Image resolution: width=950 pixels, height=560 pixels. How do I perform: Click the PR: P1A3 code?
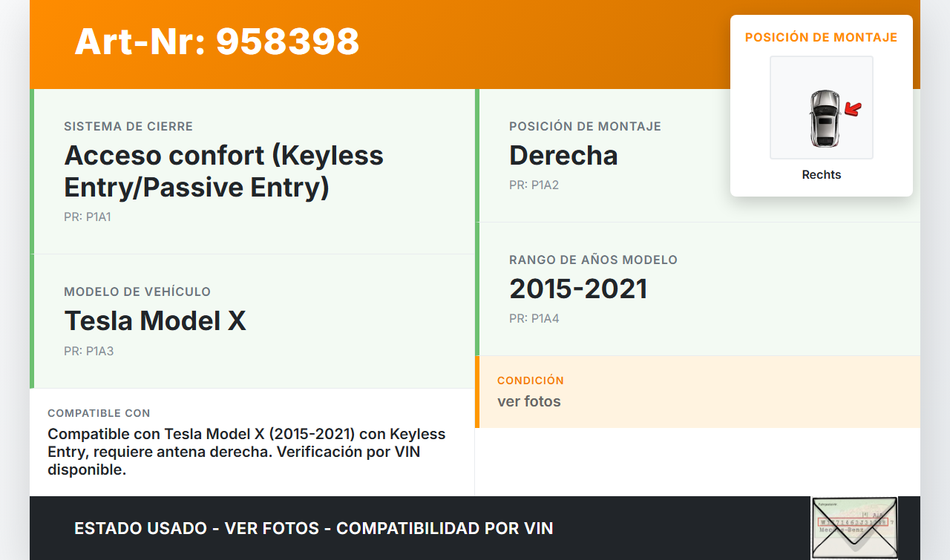pyautogui.click(x=89, y=351)
